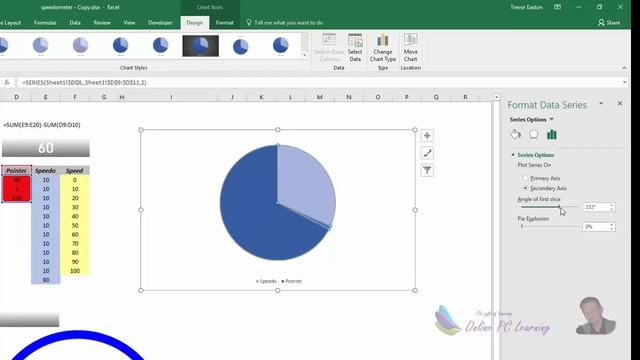Click the Share button

[x=609, y=23]
